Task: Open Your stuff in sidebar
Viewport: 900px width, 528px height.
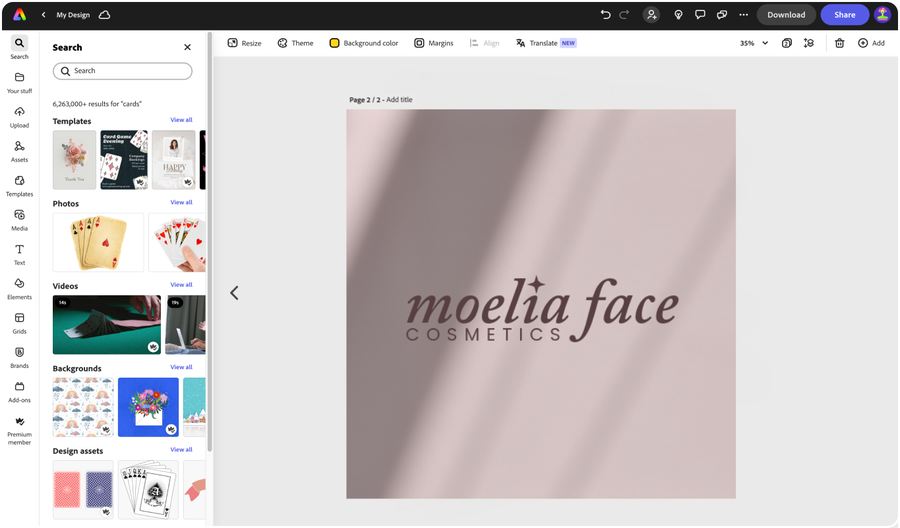Action: pos(19,83)
